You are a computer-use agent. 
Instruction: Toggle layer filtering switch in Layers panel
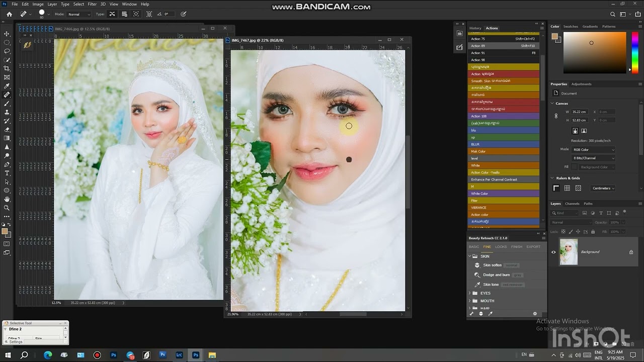(x=624, y=212)
